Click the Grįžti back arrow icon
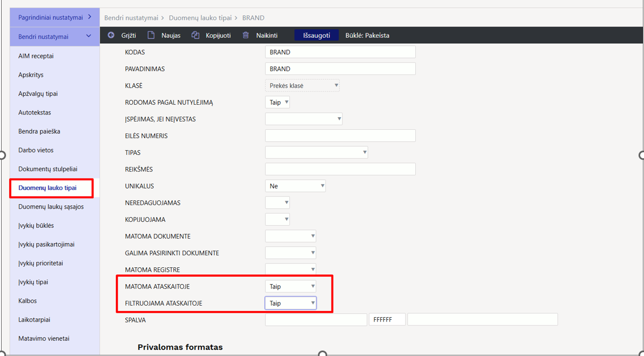This screenshot has width=644, height=356. point(111,36)
